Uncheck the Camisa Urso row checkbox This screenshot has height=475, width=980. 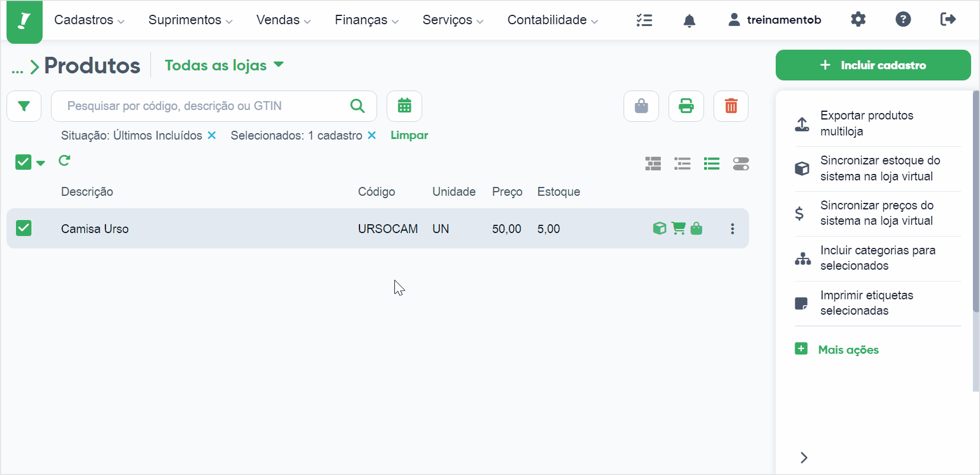[x=24, y=228]
